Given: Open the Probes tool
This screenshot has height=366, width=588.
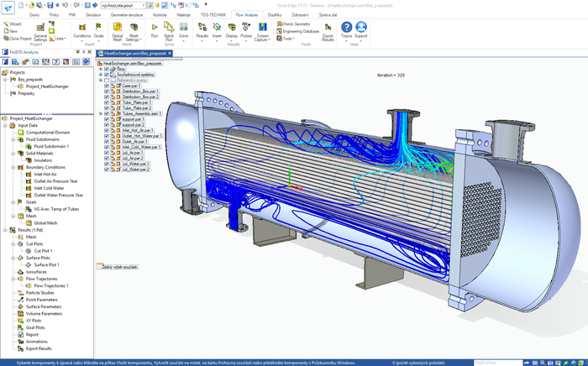Looking at the screenshot, I should (246, 31).
